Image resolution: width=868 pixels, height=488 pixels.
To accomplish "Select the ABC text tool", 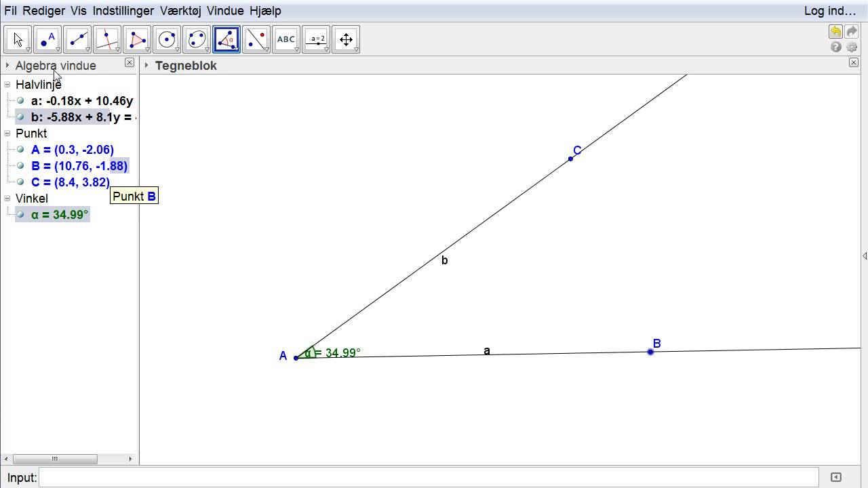I will tap(286, 39).
